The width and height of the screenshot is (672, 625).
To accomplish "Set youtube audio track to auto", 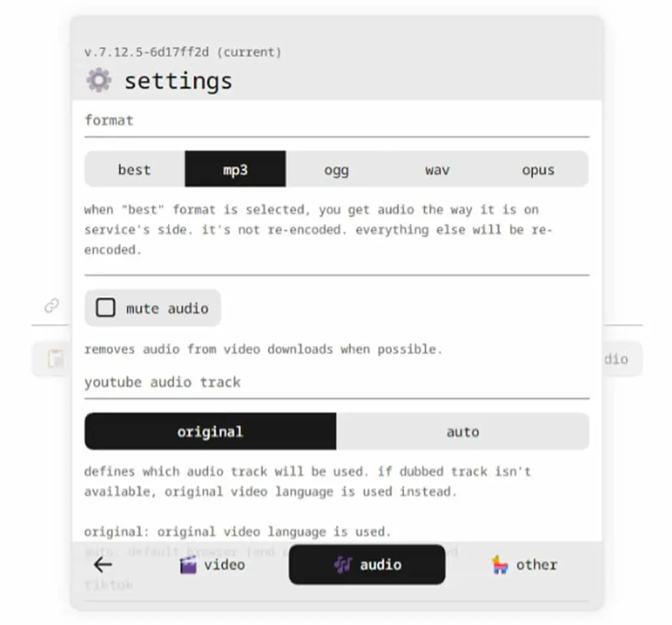I will tap(463, 432).
